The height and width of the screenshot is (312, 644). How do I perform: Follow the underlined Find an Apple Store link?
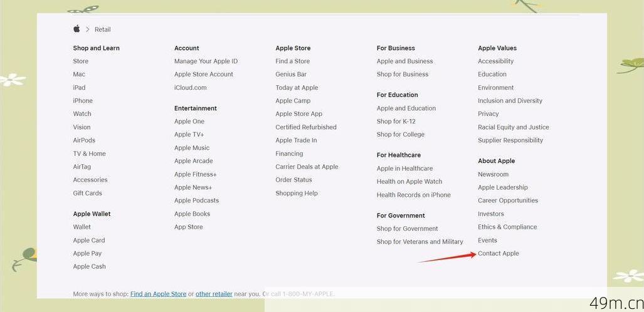tap(159, 294)
